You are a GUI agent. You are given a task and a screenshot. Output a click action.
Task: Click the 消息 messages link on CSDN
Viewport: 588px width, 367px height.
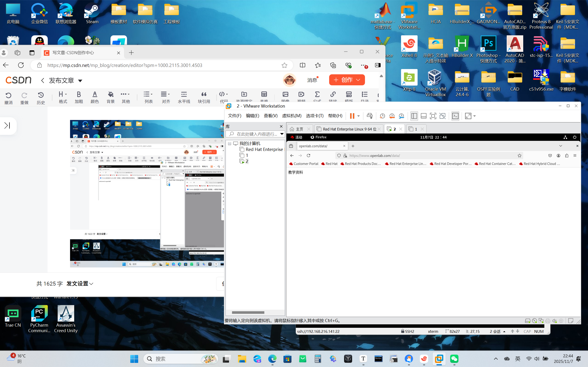coord(312,80)
